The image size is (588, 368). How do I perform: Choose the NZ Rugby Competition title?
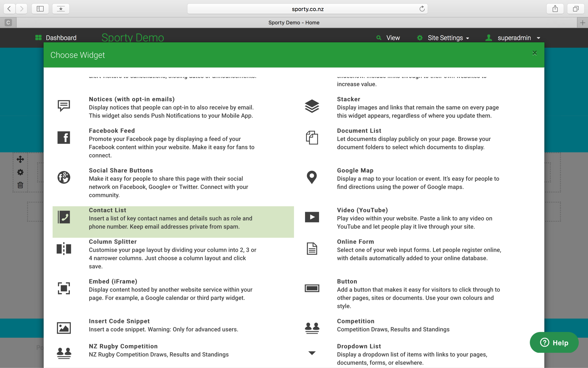click(123, 346)
